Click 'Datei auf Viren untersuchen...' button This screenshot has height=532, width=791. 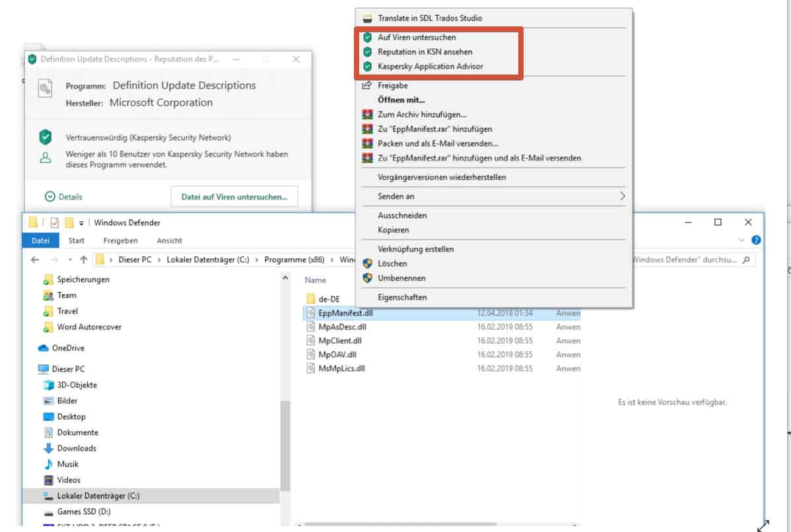[x=234, y=197]
